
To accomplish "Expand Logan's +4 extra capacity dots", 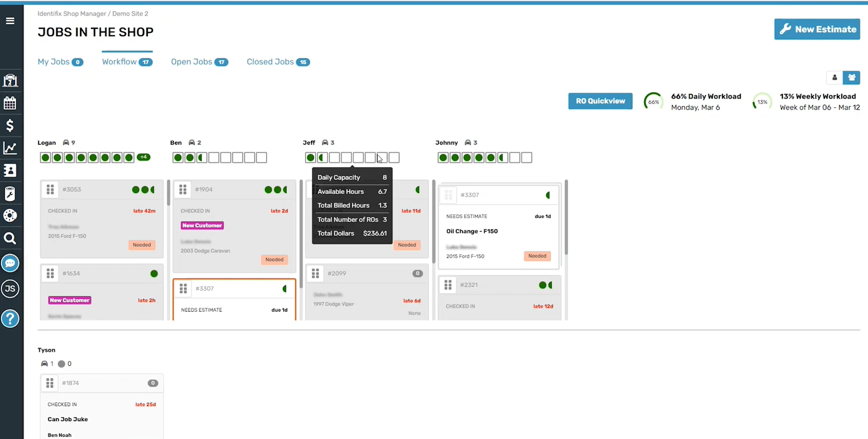I will click(144, 157).
